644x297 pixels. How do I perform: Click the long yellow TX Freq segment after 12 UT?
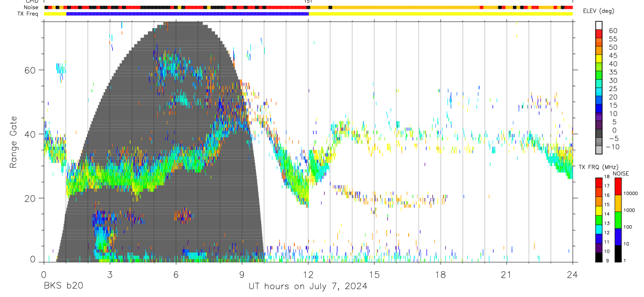click(x=441, y=14)
